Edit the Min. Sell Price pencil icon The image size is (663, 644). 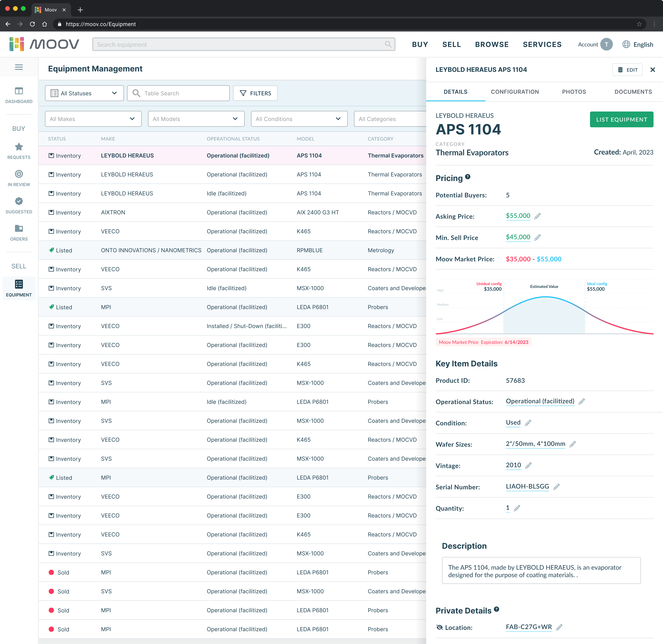pyautogui.click(x=538, y=238)
